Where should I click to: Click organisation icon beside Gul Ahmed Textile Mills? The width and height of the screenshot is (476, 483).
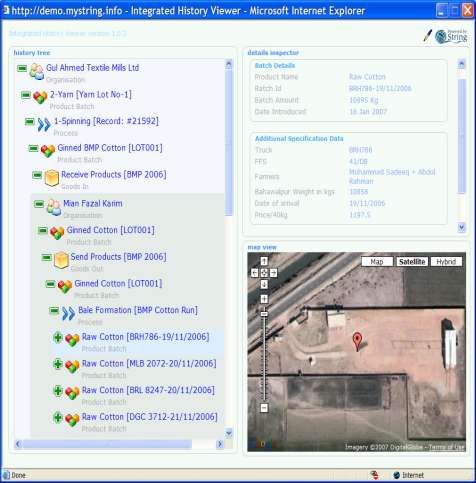37,71
